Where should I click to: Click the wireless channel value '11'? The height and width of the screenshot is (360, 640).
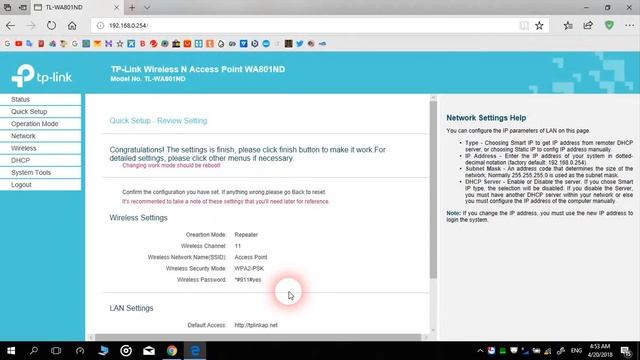pyautogui.click(x=238, y=246)
